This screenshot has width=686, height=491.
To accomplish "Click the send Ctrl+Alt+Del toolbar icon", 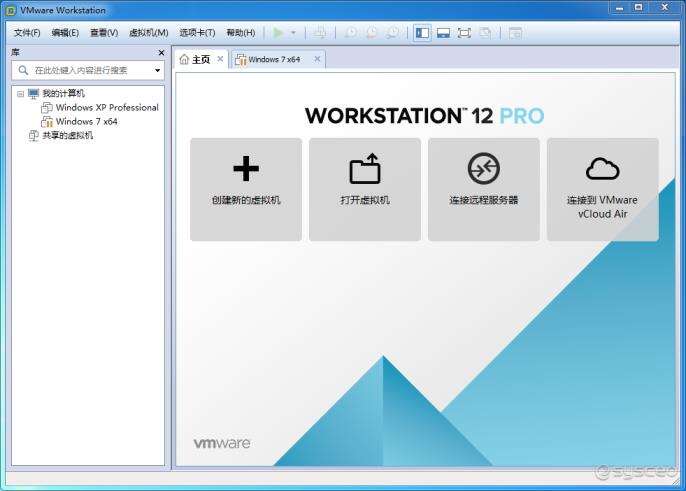I will [320, 33].
